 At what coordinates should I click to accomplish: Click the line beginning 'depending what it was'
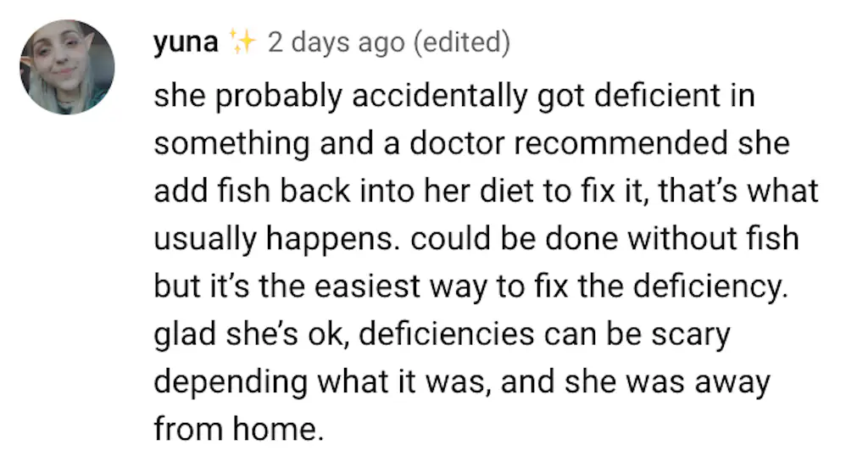coord(461,381)
